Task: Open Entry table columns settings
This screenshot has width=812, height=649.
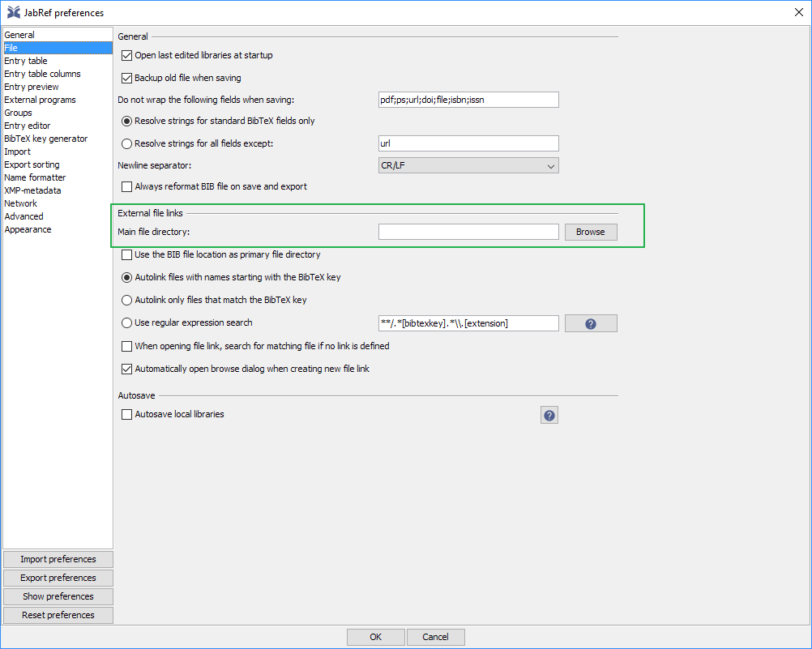Action: 58,74
